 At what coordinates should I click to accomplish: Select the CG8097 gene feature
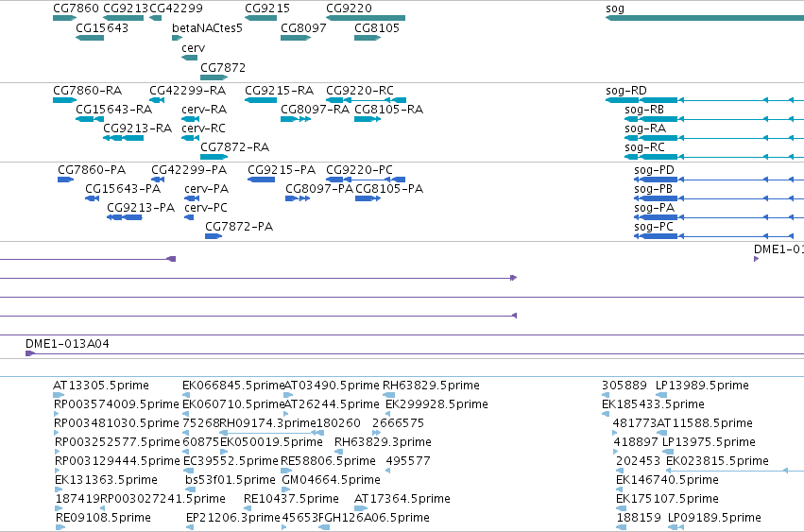pyautogui.click(x=296, y=38)
